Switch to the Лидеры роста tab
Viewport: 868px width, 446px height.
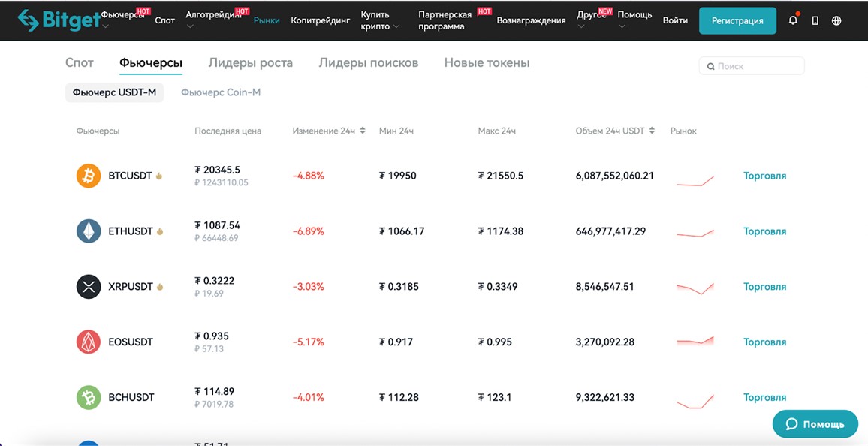point(251,63)
